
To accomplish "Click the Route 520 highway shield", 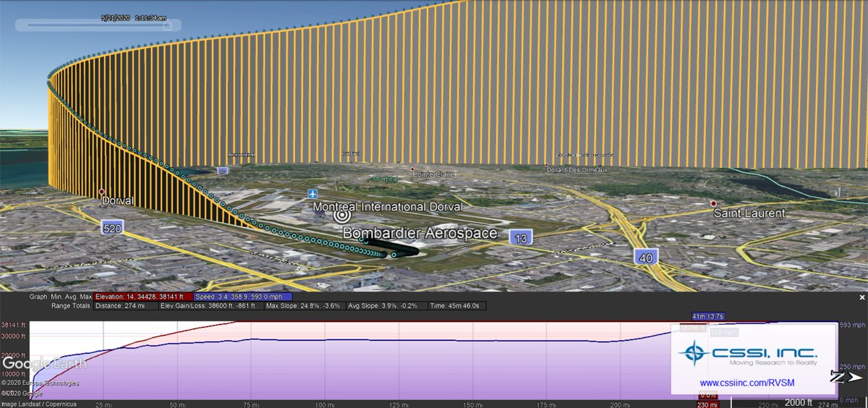I will [112, 229].
